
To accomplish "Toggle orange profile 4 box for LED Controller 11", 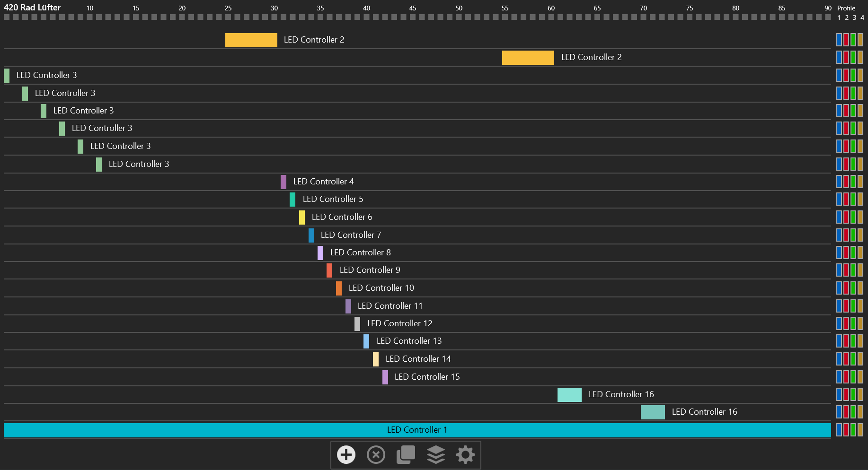I will coord(860,306).
